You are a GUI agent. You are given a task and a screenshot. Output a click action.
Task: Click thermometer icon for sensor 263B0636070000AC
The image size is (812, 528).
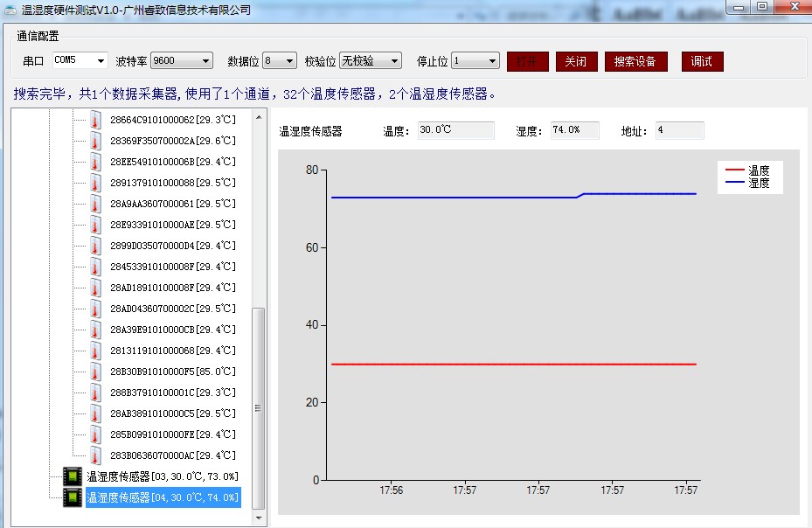(95, 455)
